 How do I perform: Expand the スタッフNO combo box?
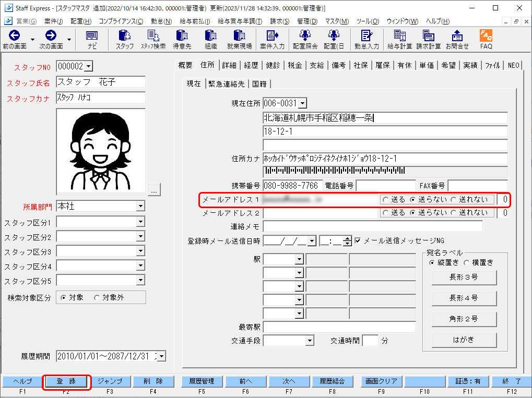click(89, 66)
